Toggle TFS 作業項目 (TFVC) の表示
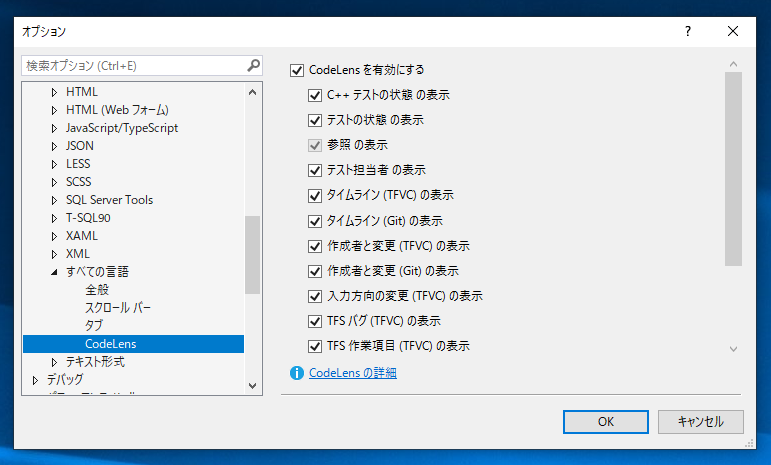The image size is (771, 465). pos(315,346)
